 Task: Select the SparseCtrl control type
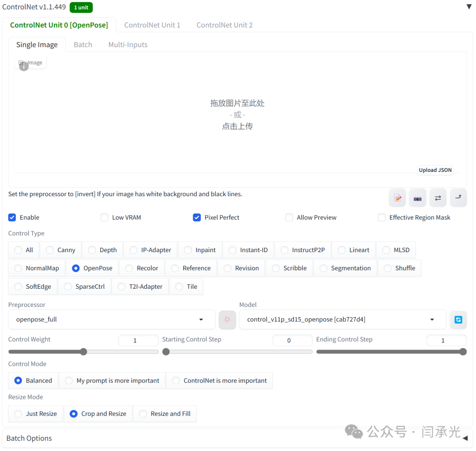(x=84, y=287)
